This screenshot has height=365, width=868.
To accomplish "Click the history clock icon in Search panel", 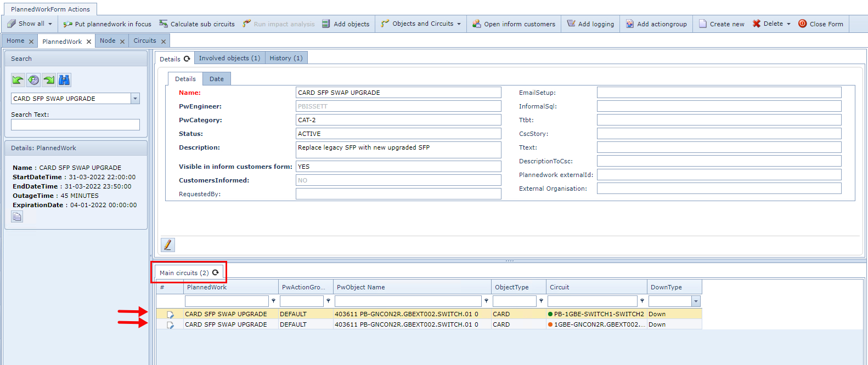I will click(x=33, y=80).
